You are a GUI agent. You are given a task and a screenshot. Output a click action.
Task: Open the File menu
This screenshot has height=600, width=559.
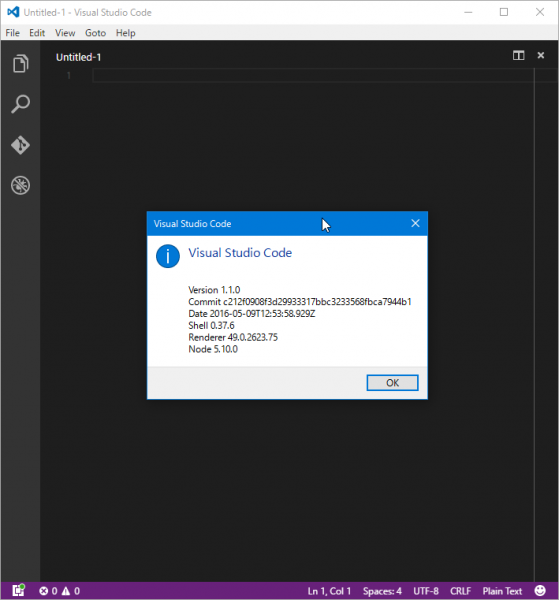coord(13,33)
